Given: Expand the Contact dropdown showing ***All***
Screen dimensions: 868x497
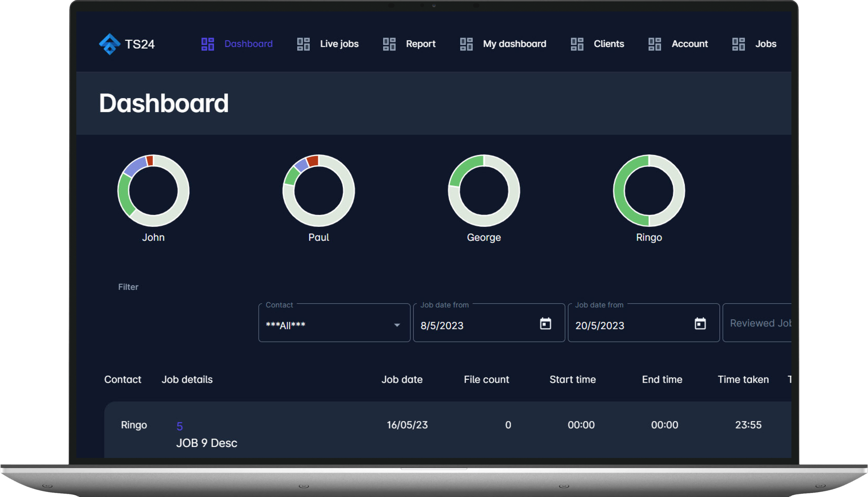Looking at the screenshot, I should (x=396, y=325).
